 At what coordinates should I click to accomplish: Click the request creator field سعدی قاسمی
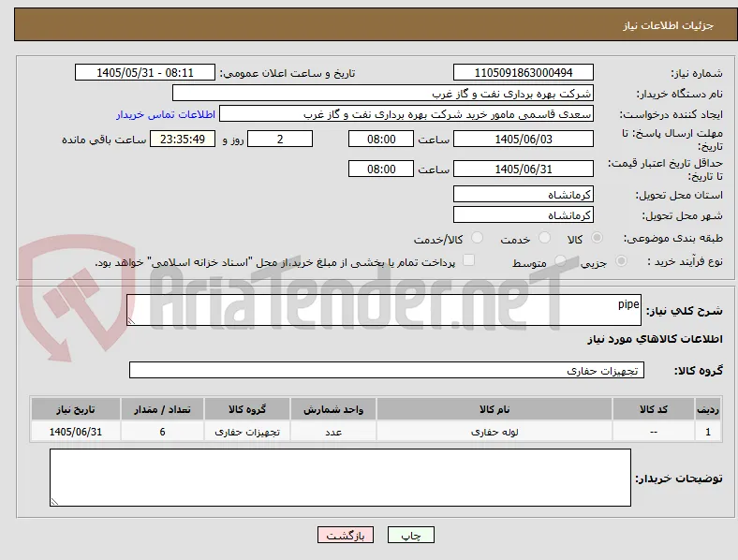[406, 114]
